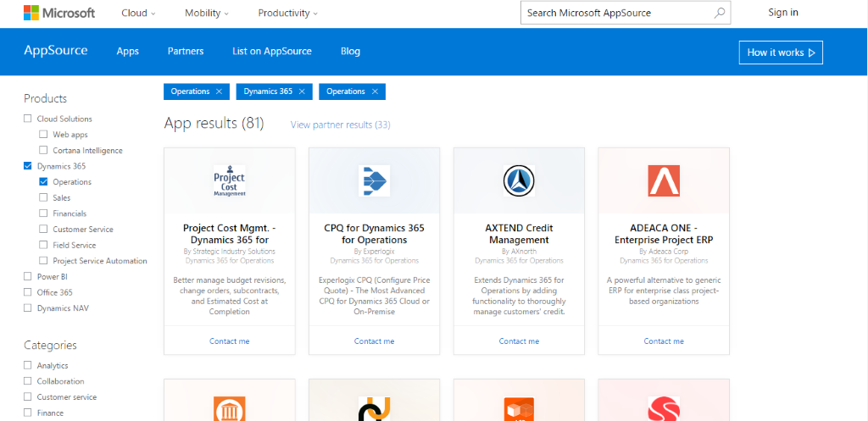Check the Office 365 checkbox
This screenshot has width=868, height=421.
click(28, 292)
